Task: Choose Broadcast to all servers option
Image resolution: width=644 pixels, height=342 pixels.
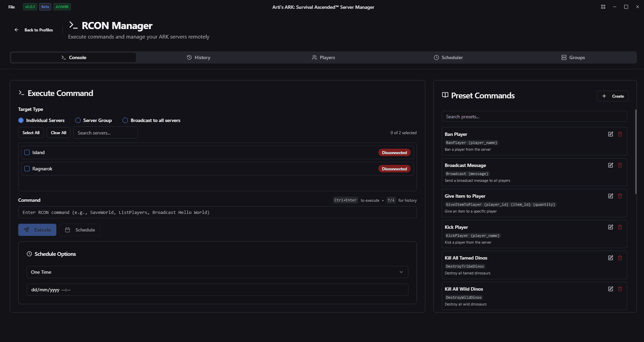Action: click(x=125, y=120)
